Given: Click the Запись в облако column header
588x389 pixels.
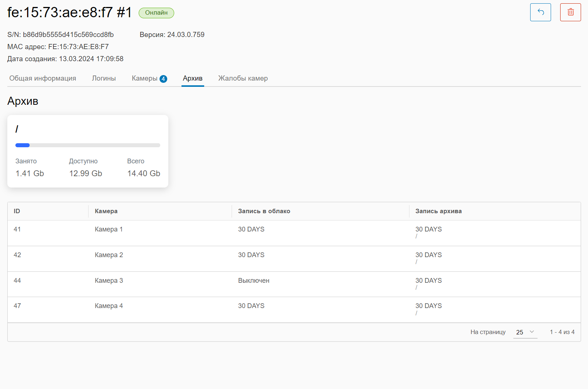Looking at the screenshot, I should pos(264,211).
